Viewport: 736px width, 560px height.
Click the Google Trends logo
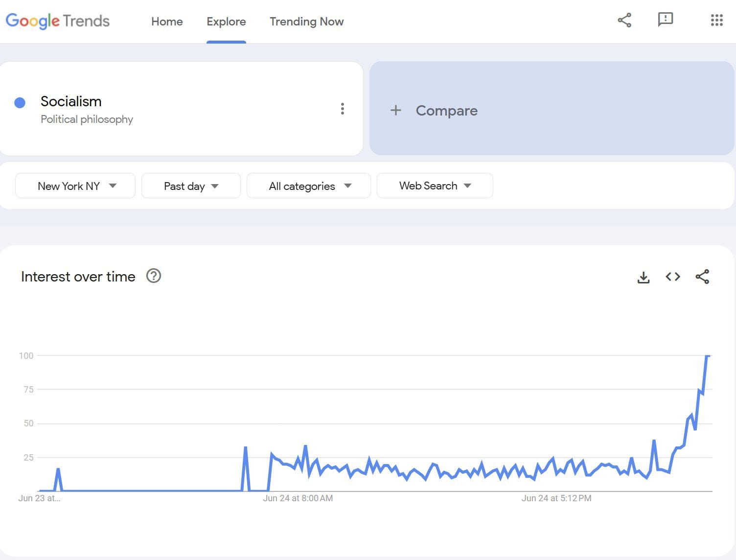tap(58, 21)
